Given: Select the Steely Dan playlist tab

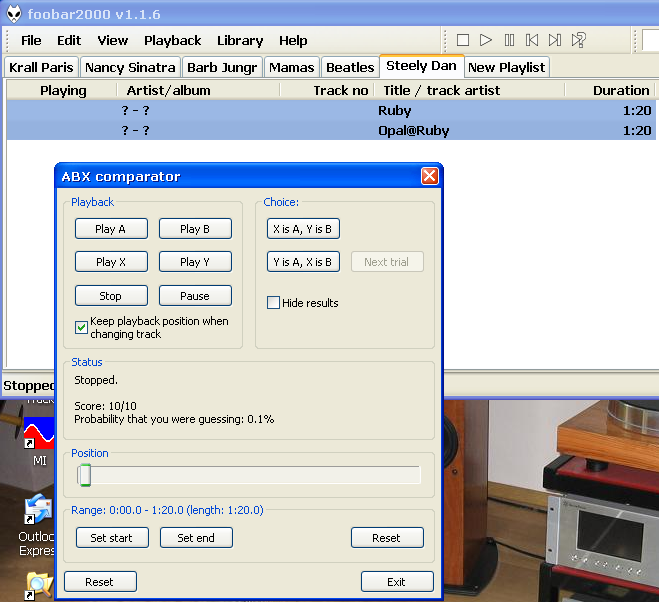Looking at the screenshot, I should pos(422,66).
